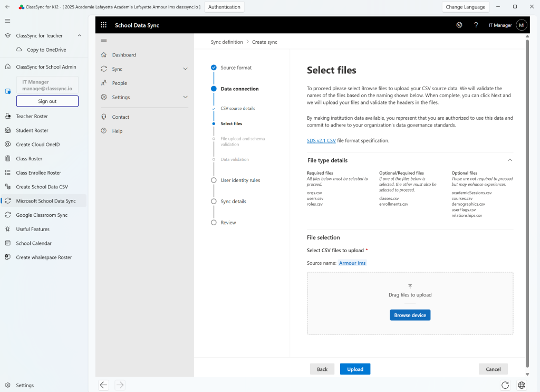This screenshot has height=392, width=540.
Task: Click Sync definition breadcrumb
Action: 227,42
